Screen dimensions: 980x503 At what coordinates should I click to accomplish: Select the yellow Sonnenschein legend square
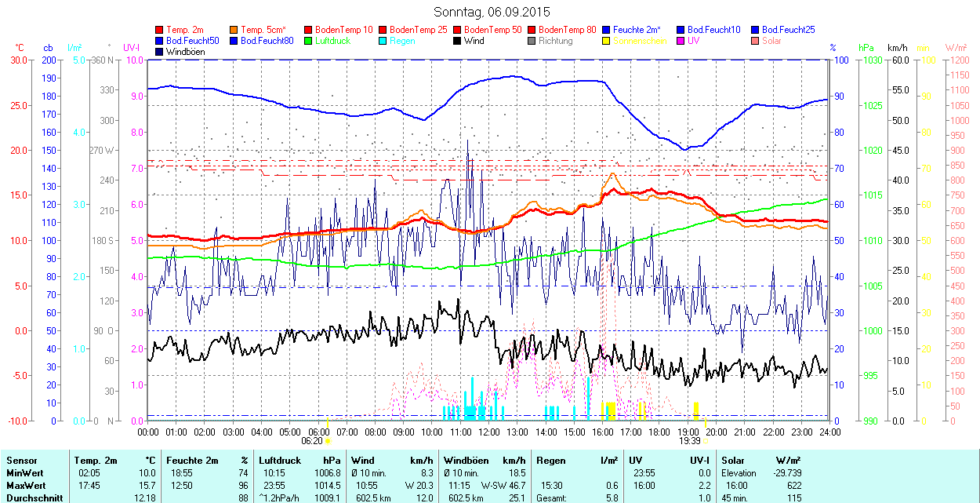tap(607, 41)
